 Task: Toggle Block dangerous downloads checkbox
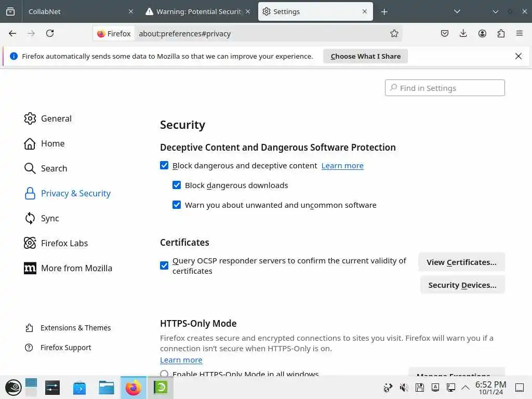pyautogui.click(x=177, y=185)
